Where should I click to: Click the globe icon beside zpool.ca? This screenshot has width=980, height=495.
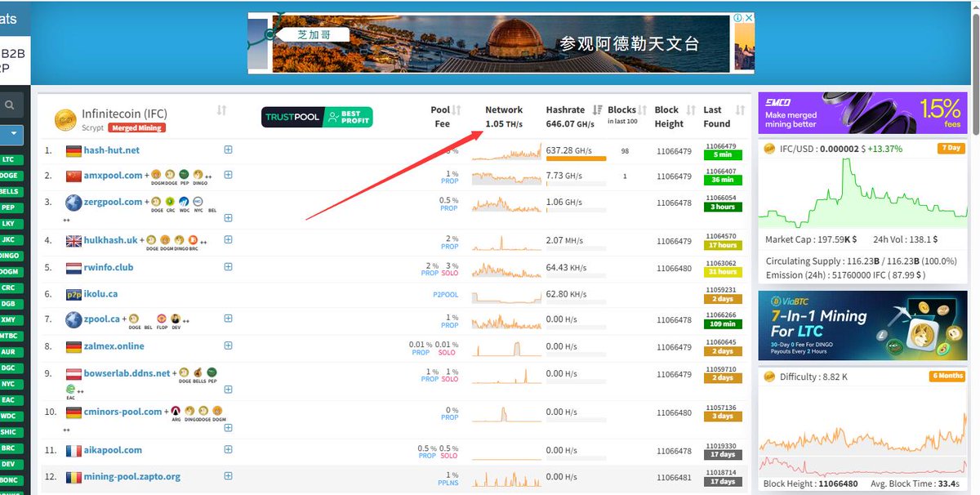pos(73,319)
